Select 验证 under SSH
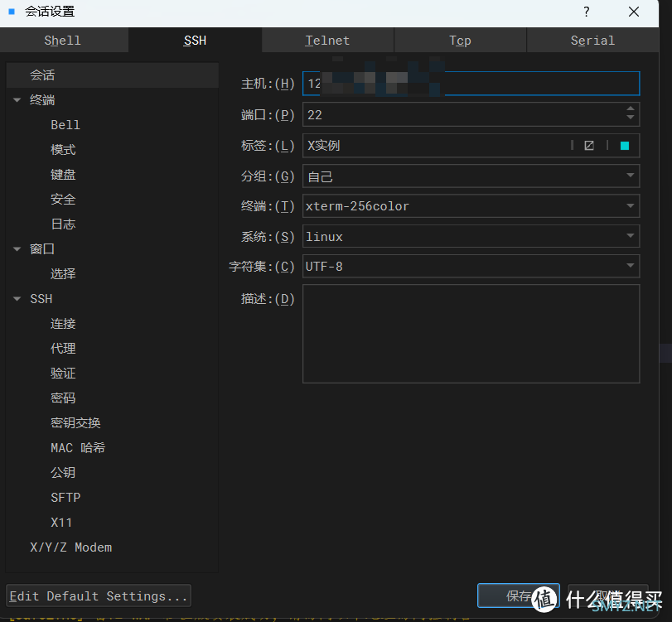The height and width of the screenshot is (622, 672). tap(63, 374)
